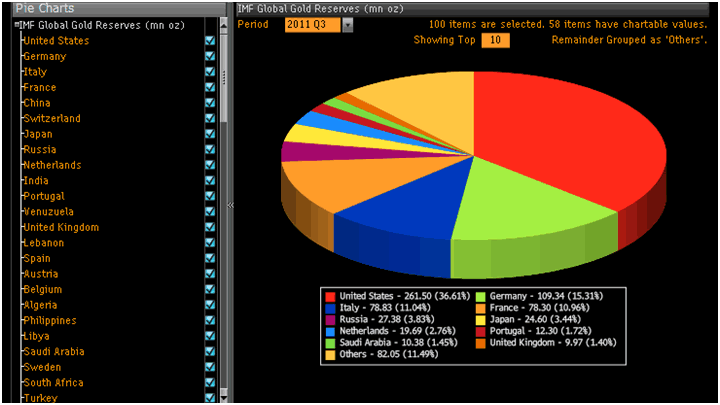The width and height of the screenshot is (720, 405).
Task: Toggle the Algeria checkbox
Action: pyautogui.click(x=210, y=305)
